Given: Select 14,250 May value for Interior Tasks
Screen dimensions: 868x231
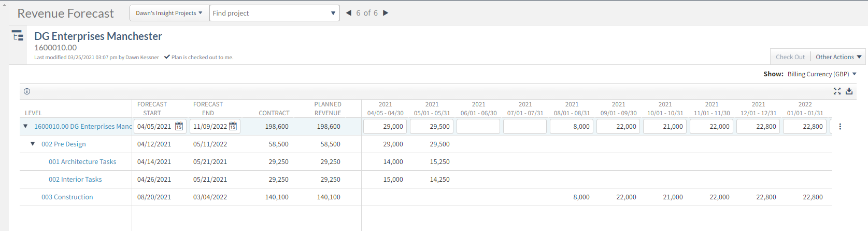Looking at the screenshot, I should pos(440,180).
